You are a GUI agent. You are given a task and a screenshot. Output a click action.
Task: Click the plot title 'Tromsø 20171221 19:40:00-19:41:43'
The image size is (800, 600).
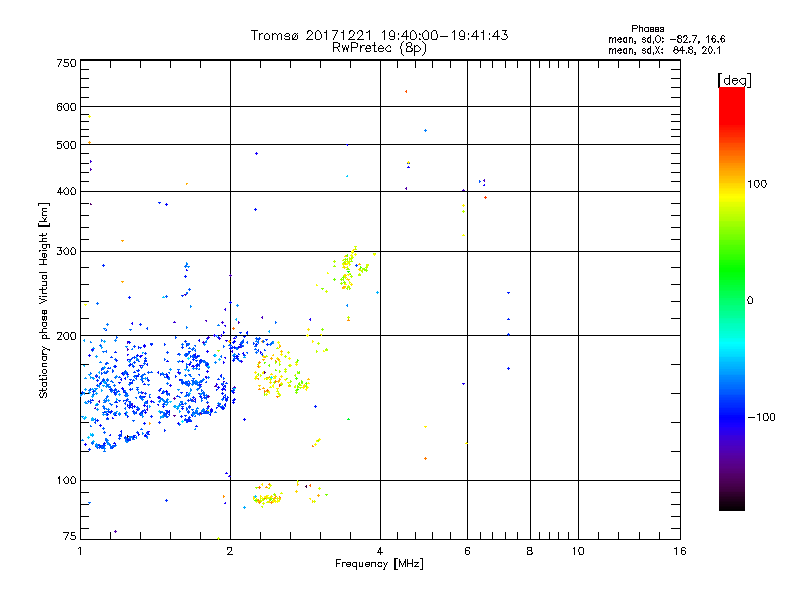click(x=379, y=35)
